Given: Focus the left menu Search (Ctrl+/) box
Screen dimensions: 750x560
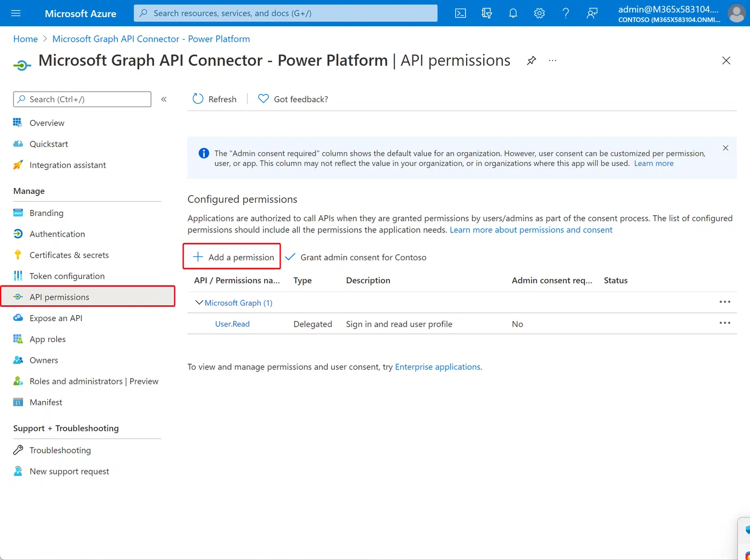Looking at the screenshot, I should [x=82, y=99].
